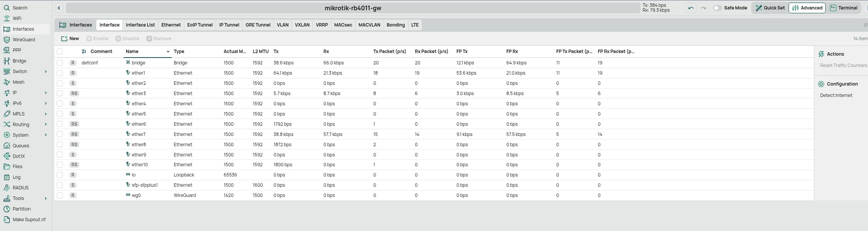
Task: Click the WireGuard type cell for wg0
Action: 185,195
